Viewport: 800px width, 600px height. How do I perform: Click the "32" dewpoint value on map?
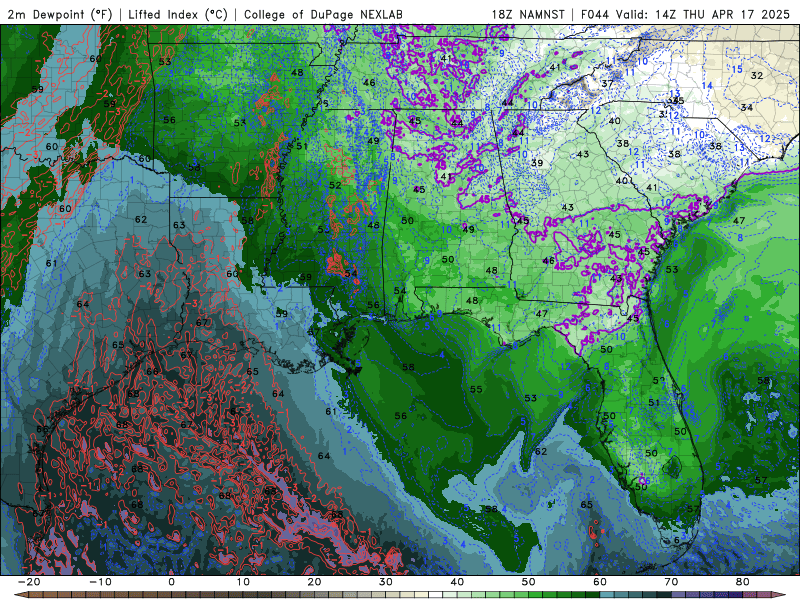[757, 76]
